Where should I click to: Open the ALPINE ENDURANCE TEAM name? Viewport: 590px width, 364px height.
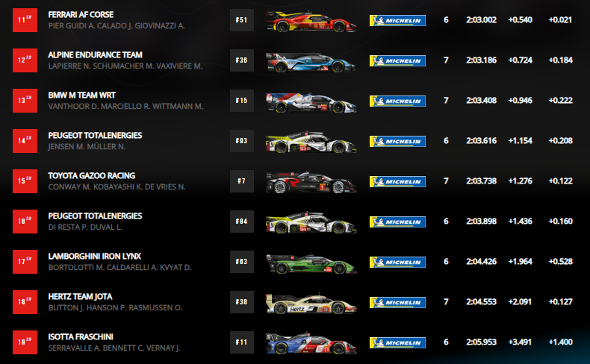95,55
